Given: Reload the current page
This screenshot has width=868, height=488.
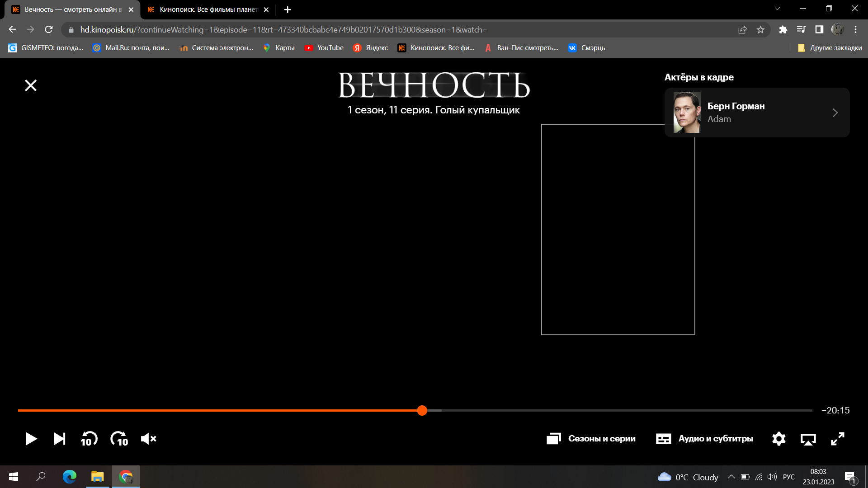Looking at the screenshot, I should pos(49,29).
